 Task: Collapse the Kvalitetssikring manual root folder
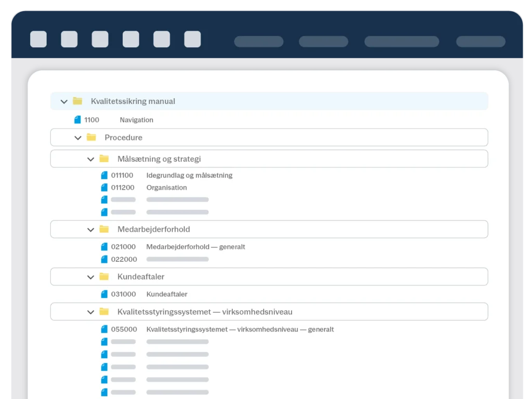tap(64, 102)
